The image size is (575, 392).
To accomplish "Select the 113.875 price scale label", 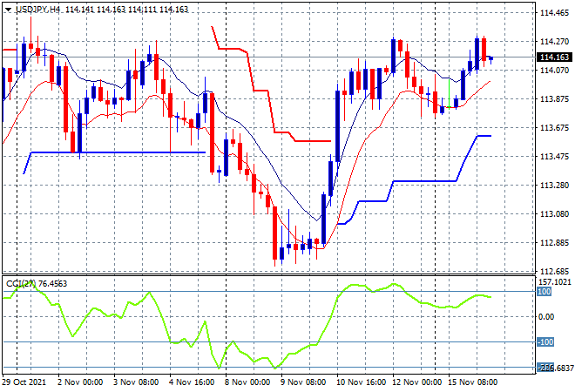I will pos(554,99).
